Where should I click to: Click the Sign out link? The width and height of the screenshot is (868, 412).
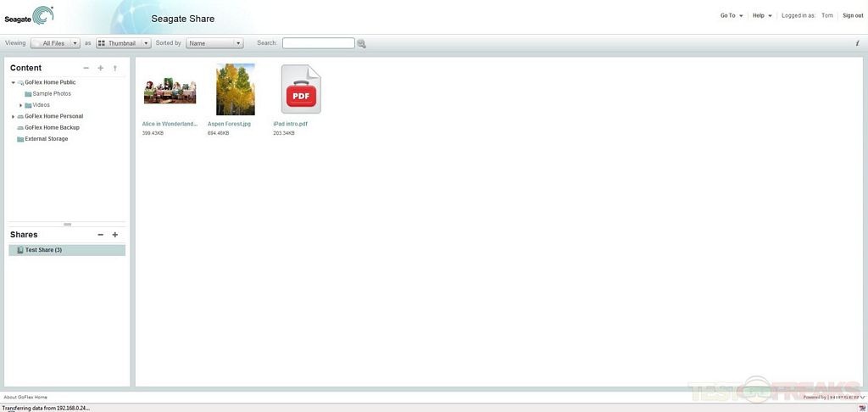(x=853, y=15)
